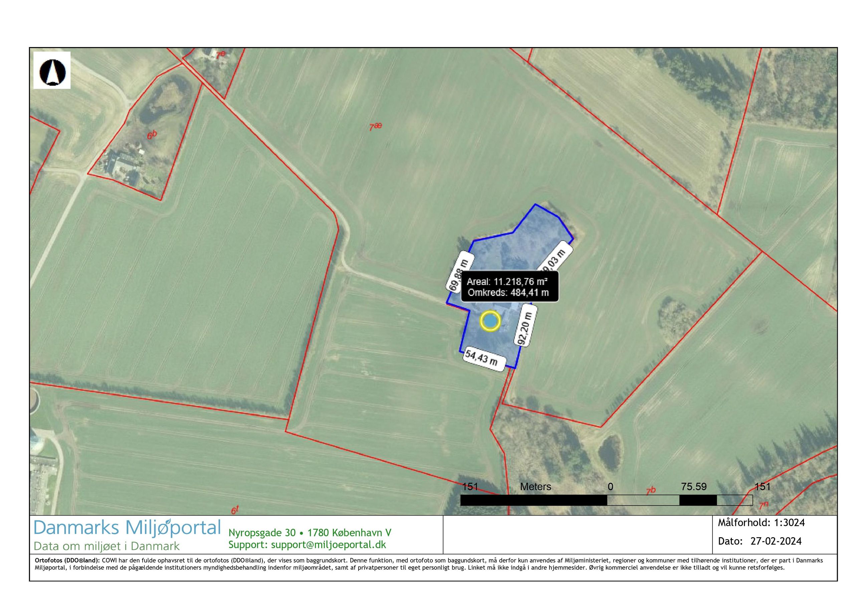868x614 pixels.
Task: Click the 92,20 m edge length label
Action: click(526, 326)
